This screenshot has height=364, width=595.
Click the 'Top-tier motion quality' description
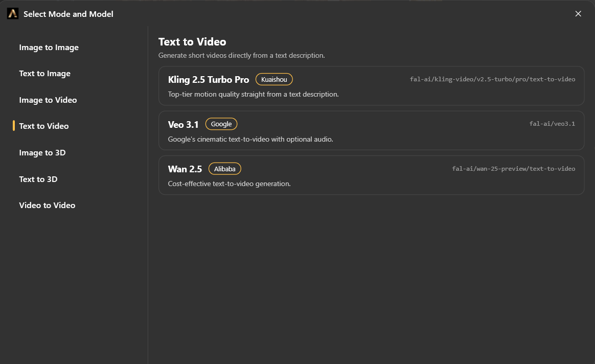pos(253,94)
